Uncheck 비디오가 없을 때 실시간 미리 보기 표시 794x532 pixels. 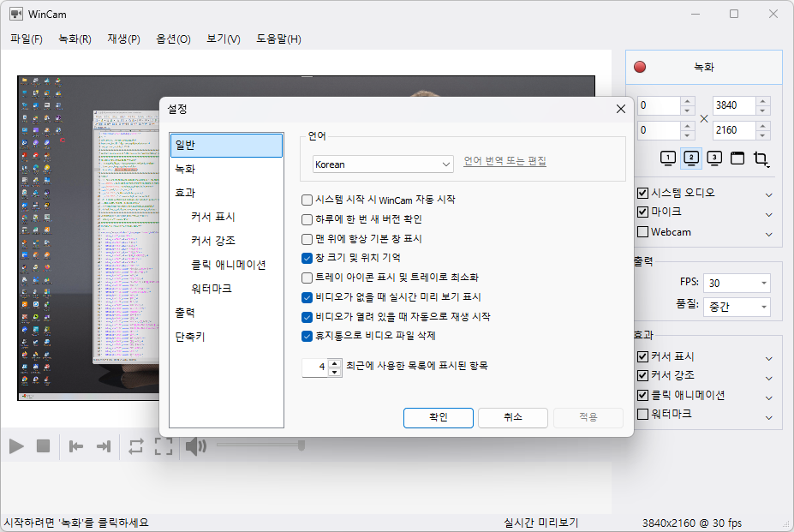point(307,297)
